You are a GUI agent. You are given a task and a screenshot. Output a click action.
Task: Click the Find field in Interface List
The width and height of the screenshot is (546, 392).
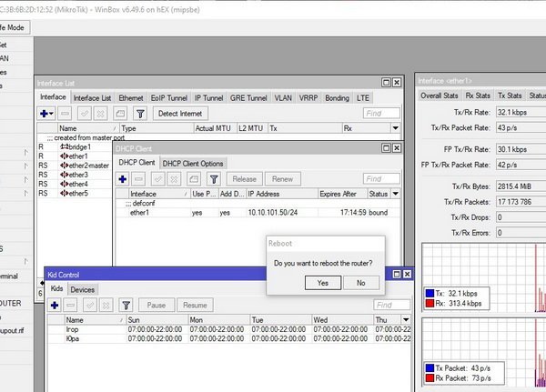(x=380, y=114)
